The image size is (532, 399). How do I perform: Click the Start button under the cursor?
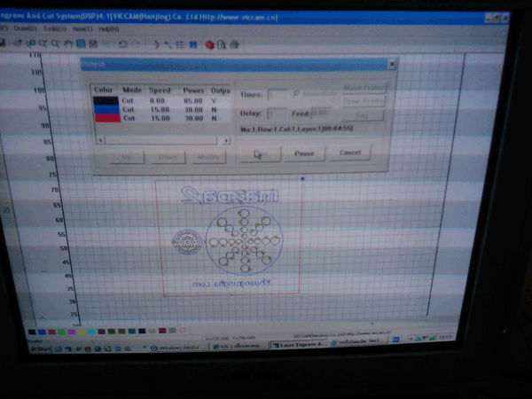click(x=261, y=153)
